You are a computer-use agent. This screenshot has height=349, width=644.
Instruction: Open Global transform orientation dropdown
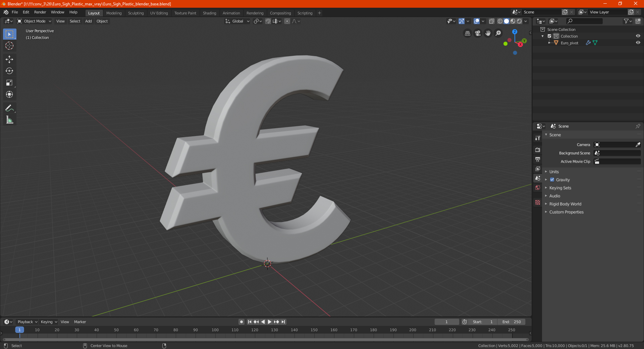coord(237,21)
